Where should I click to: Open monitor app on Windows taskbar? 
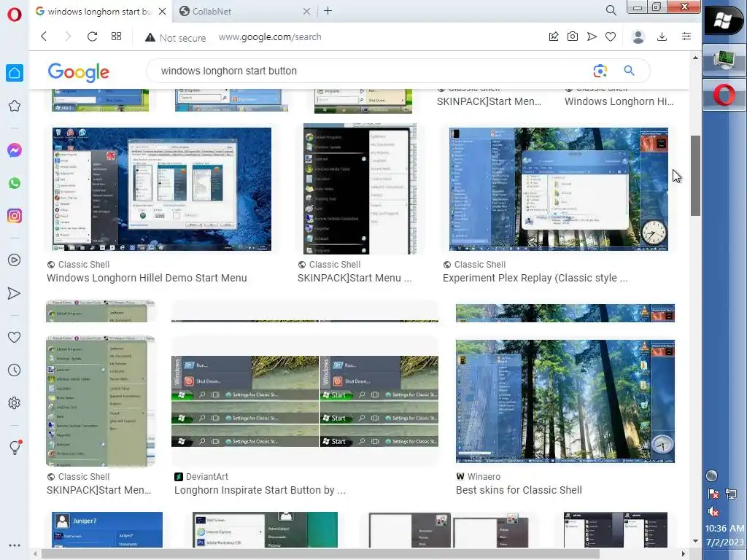[x=724, y=60]
